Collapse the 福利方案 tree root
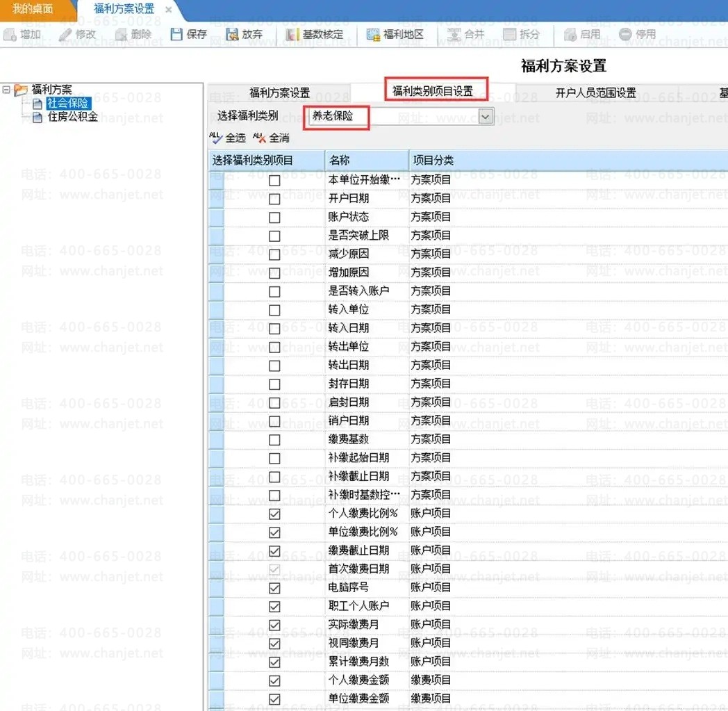 pos(6,90)
